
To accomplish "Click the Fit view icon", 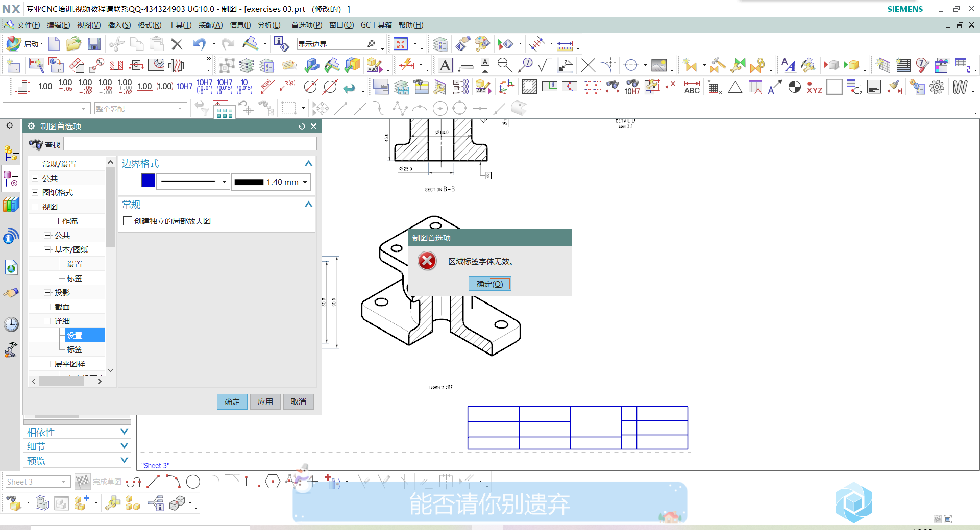I will tap(401, 44).
